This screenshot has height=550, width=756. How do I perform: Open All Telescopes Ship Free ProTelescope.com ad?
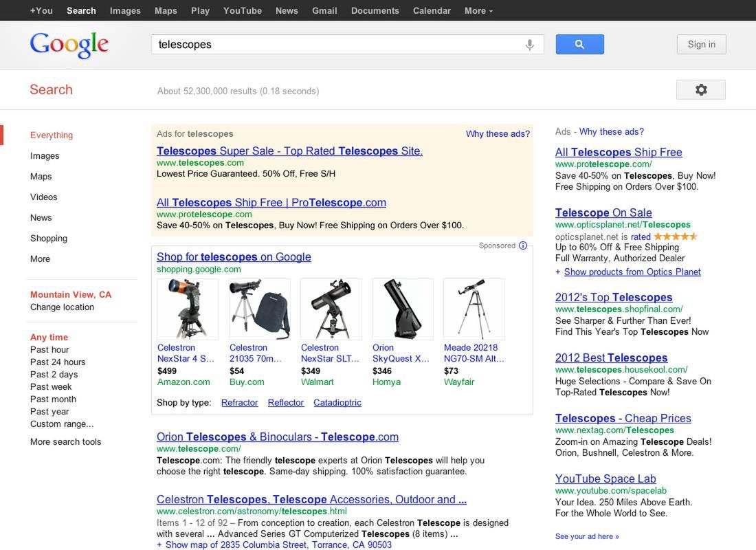click(x=271, y=203)
